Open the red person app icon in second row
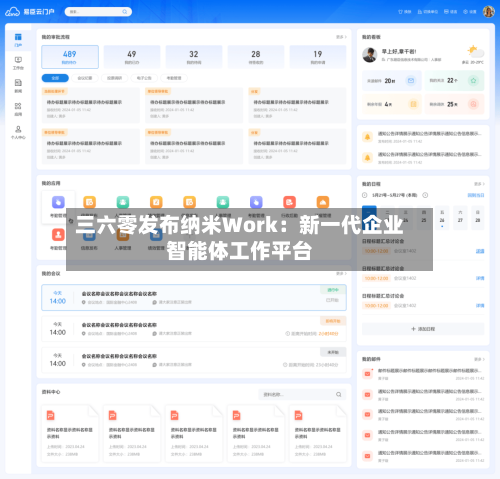Screen dimensions: 500x479 (58, 235)
